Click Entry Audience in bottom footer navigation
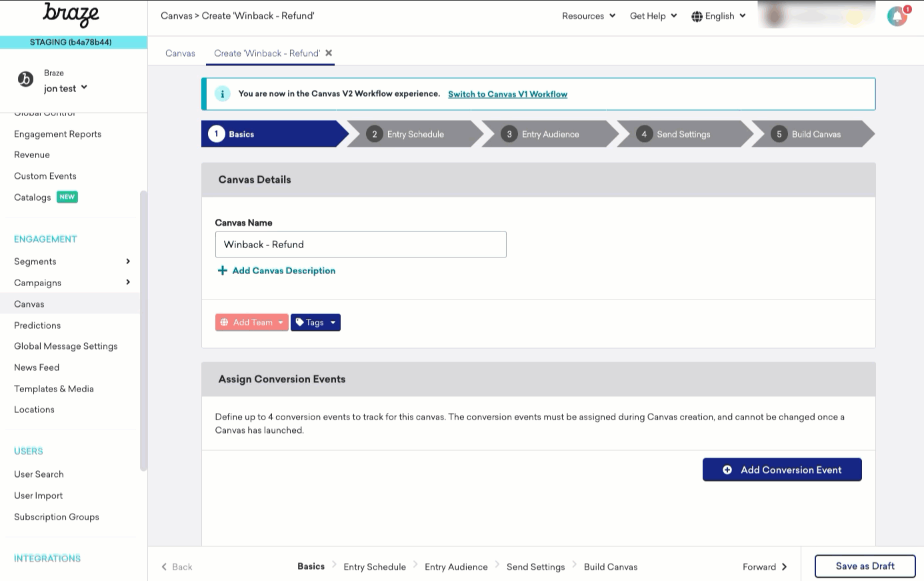 456,567
